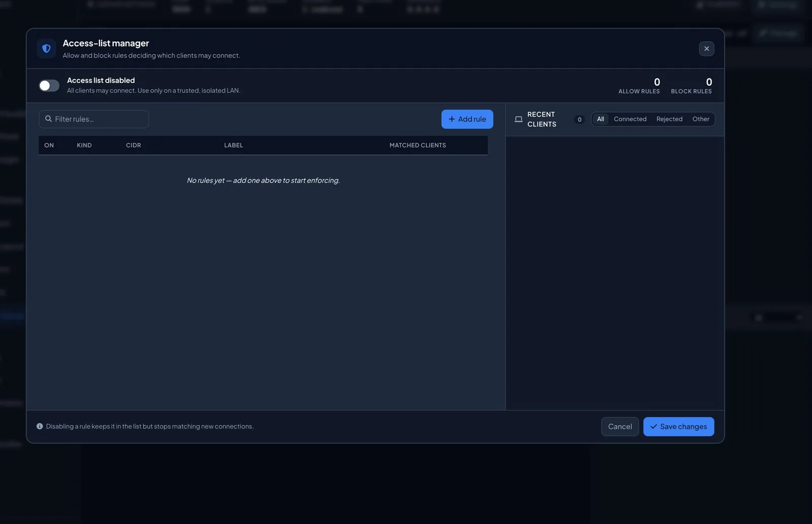
Task: Click the magnifier icon in Filter rules
Action: (49, 119)
